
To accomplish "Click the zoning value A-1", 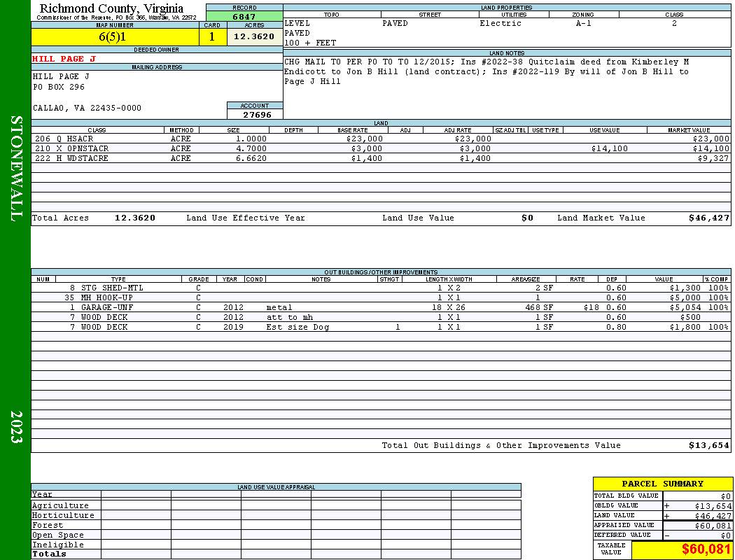I will (x=584, y=23).
